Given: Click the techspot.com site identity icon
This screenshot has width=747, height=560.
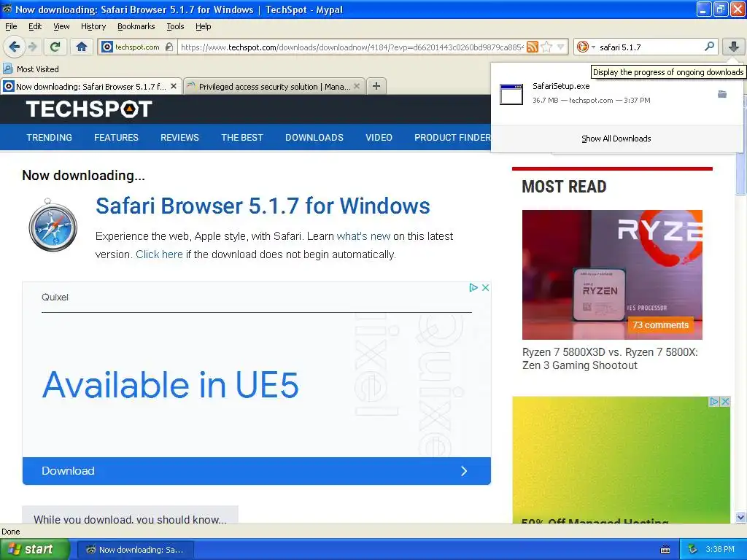Looking at the screenshot, I should click(x=108, y=47).
